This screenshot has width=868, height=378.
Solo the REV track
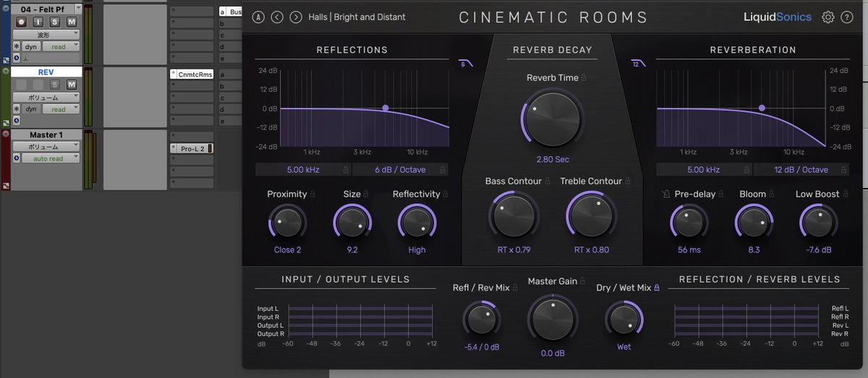55,85
